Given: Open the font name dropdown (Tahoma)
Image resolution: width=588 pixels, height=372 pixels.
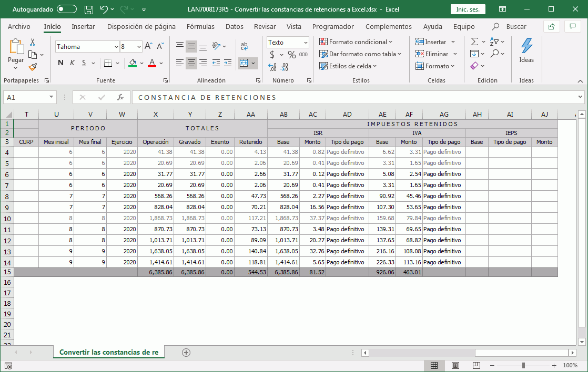Looking at the screenshot, I should [x=116, y=47].
